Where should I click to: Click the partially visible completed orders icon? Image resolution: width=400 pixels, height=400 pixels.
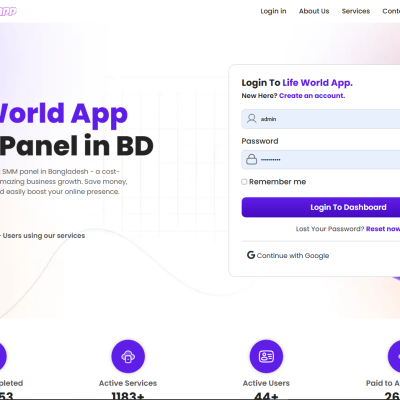tap(3, 356)
